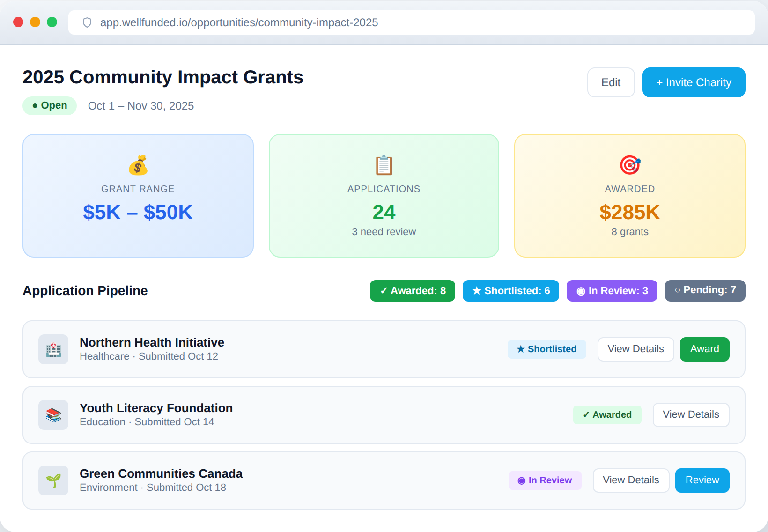Click the Edit button
The height and width of the screenshot is (532, 768).
[611, 82]
